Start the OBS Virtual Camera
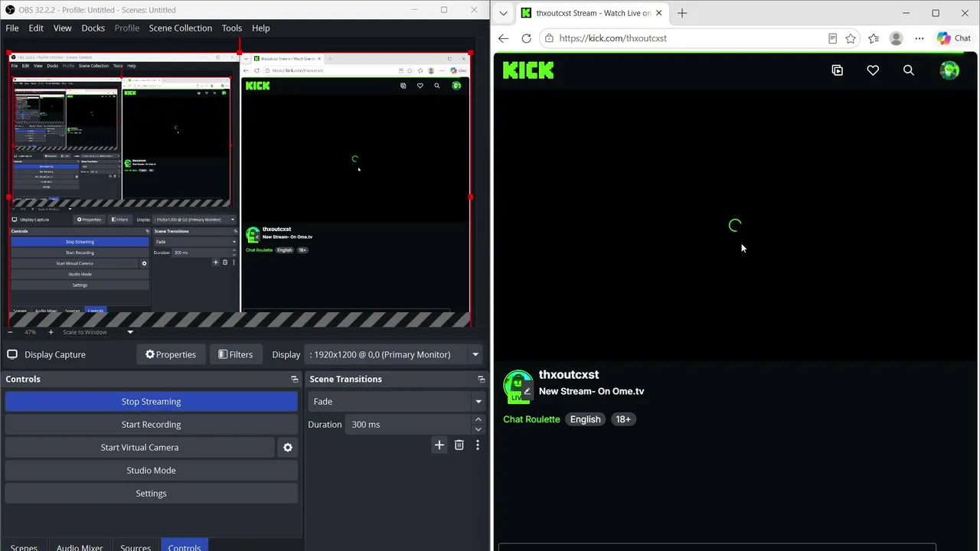The height and width of the screenshot is (551, 980). pos(139,448)
